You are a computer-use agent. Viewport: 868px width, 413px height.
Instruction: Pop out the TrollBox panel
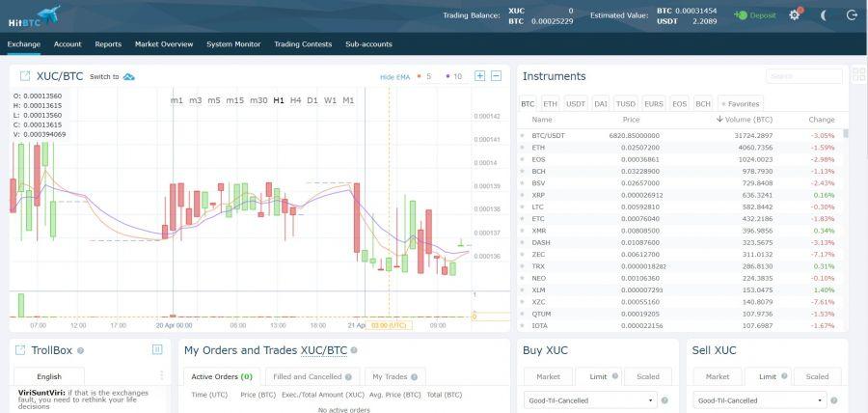(20, 350)
